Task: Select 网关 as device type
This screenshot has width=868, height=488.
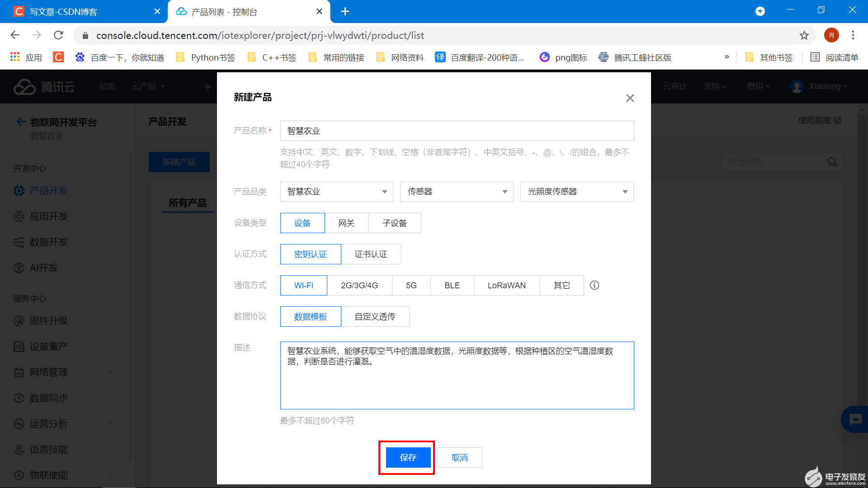Action: point(346,223)
